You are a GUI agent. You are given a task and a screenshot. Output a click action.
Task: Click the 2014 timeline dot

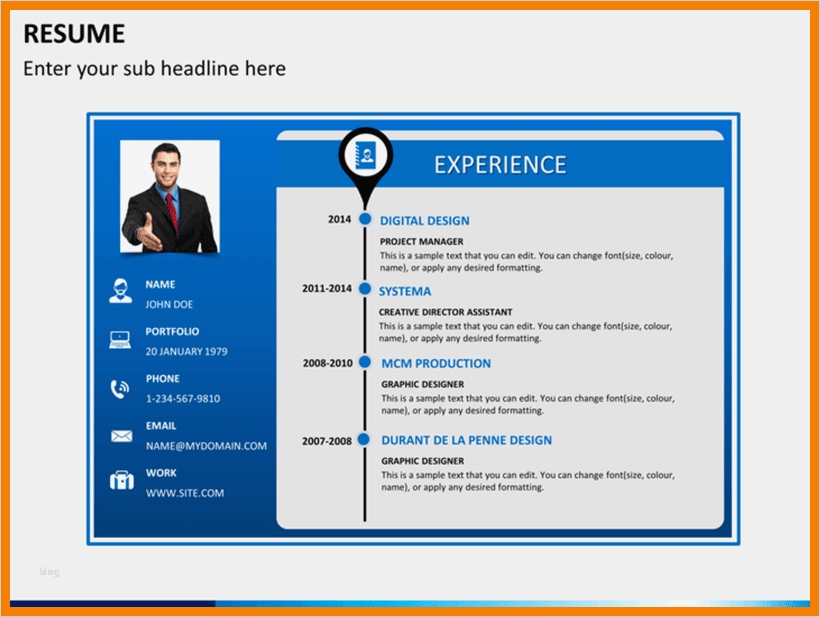point(365,217)
